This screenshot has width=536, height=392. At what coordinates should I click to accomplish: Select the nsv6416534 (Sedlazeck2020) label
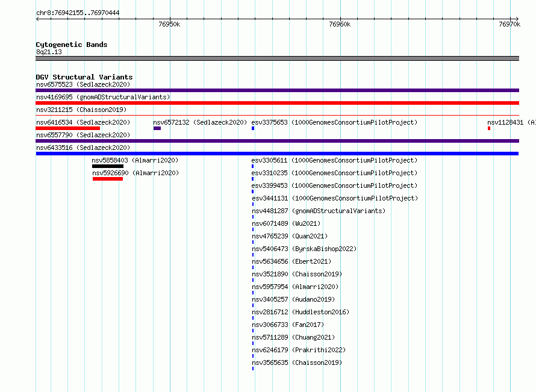tap(83, 122)
